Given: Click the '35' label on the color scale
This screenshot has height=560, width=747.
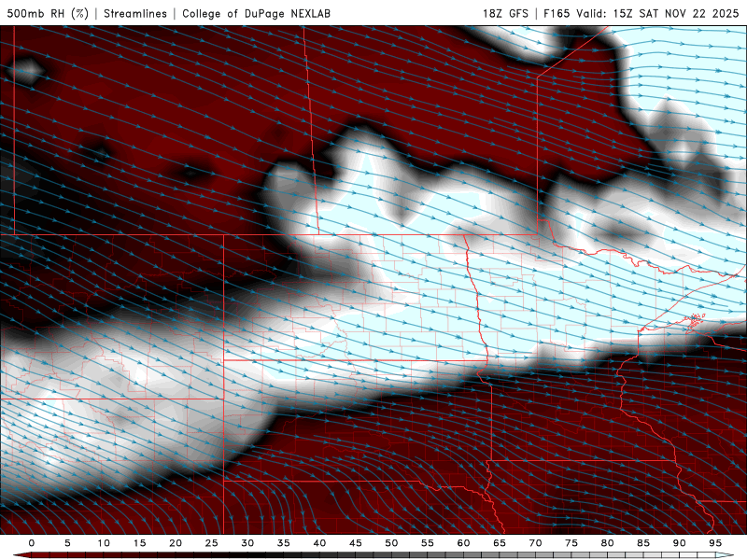Looking at the screenshot, I should 284,543.
